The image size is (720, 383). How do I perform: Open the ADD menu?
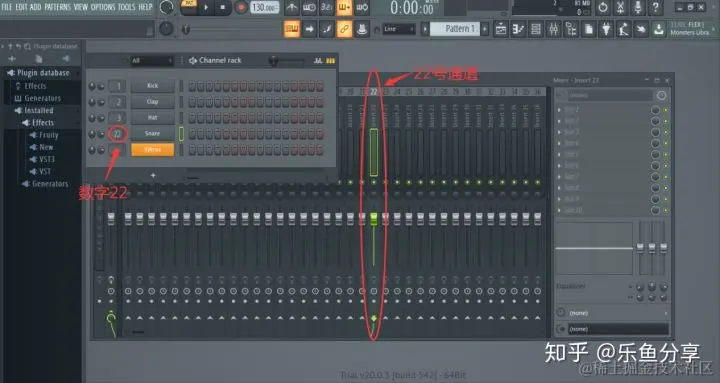click(x=35, y=7)
